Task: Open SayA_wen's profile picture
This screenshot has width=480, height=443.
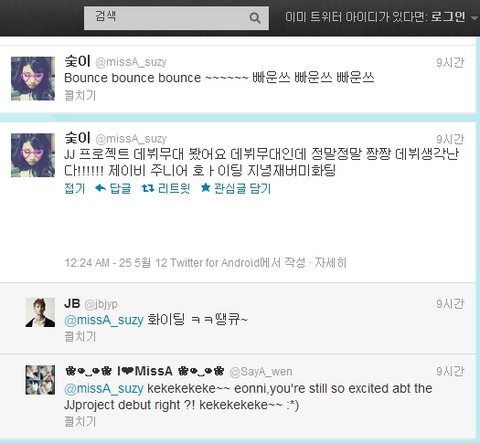Action: coord(40,380)
